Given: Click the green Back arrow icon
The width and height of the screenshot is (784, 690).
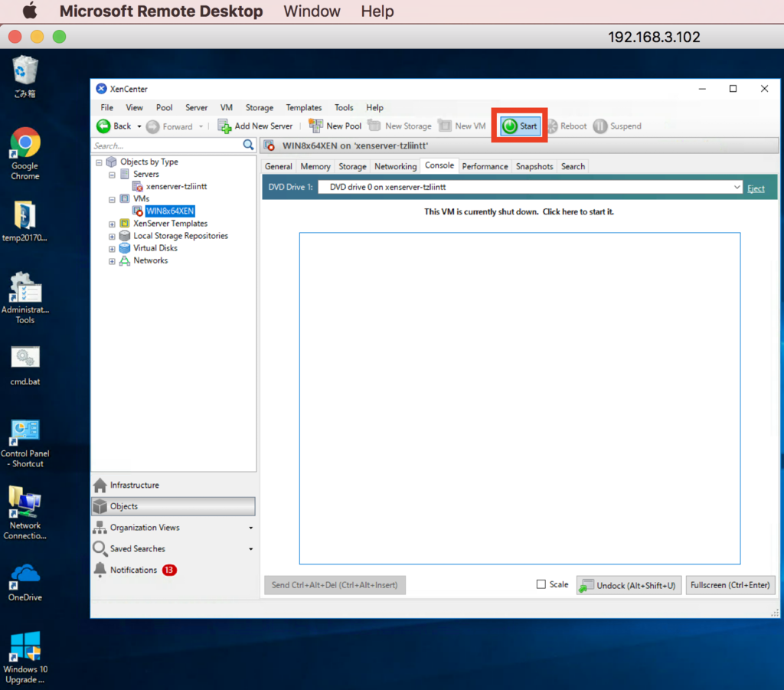Looking at the screenshot, I should click(x=103, y=126).
